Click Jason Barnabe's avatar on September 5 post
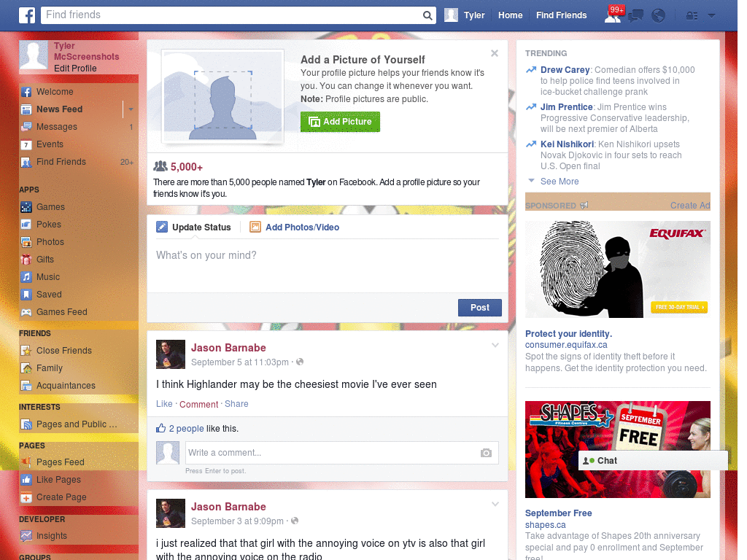Viewport: 747px width, 560px height. coord(171,354)
